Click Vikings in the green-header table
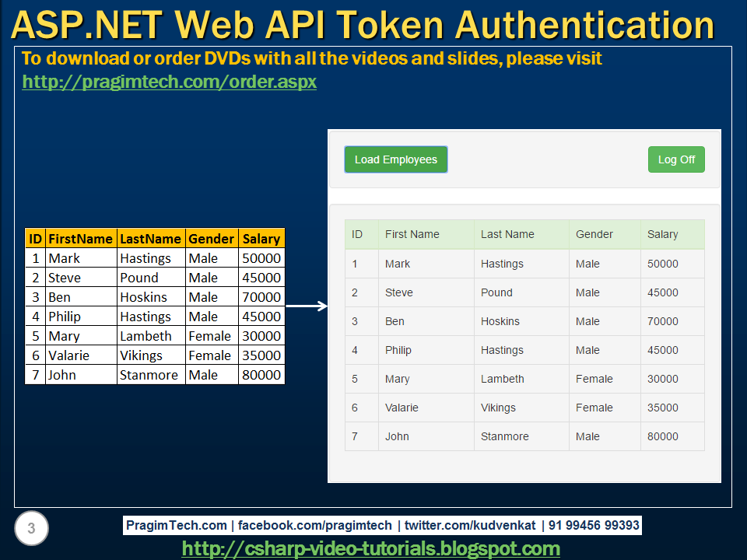The width and height of the screenshot is (747, 560). (498, 408)
